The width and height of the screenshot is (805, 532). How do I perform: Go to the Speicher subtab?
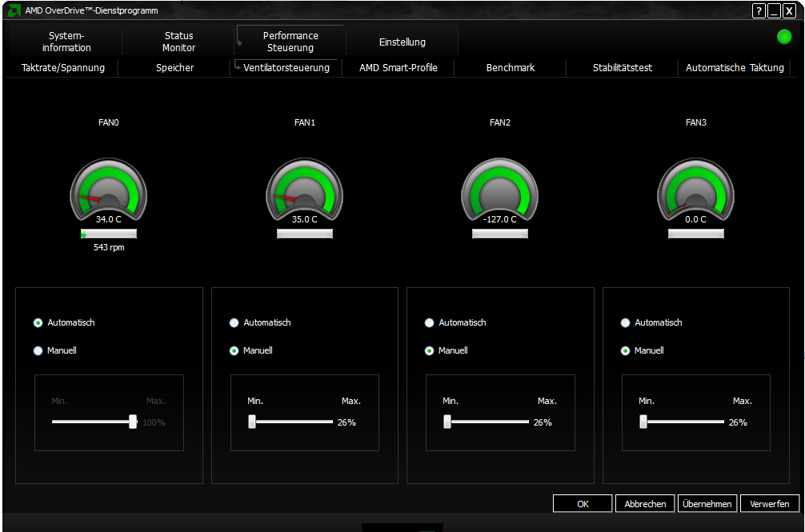175,68
